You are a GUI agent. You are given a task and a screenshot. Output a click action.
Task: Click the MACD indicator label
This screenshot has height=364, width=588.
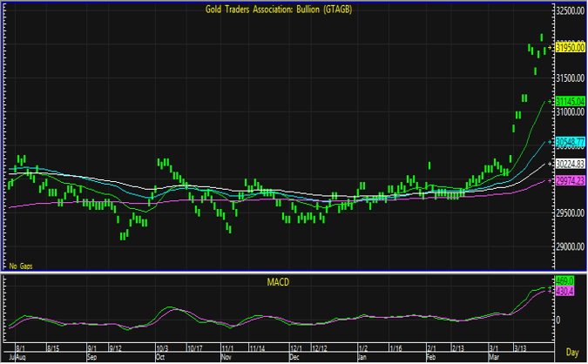pyautogui.click(x=279, y=283)
